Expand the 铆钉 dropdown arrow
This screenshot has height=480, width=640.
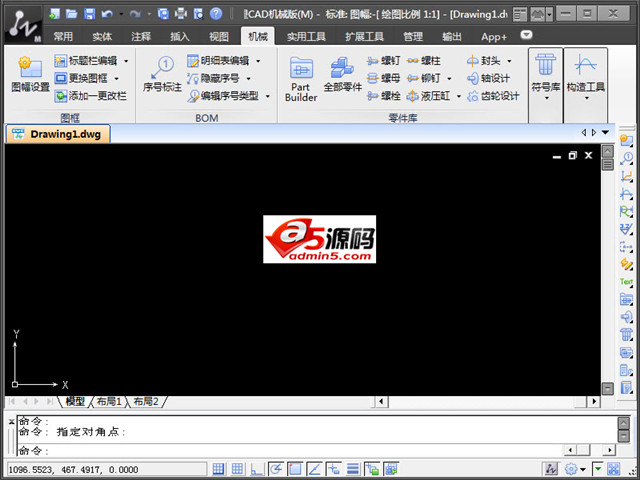point(449,78)
